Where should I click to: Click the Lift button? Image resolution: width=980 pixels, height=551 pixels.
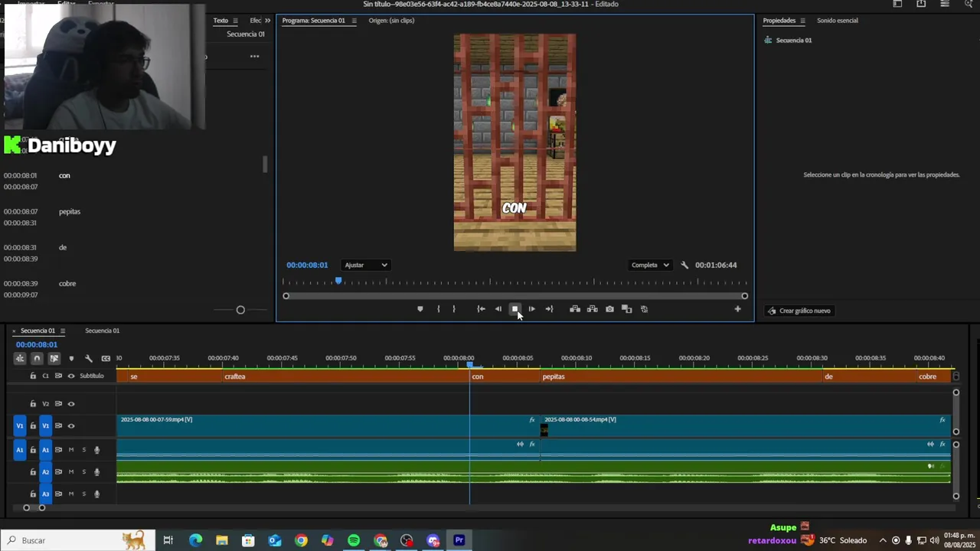click(x=575, y=309)
